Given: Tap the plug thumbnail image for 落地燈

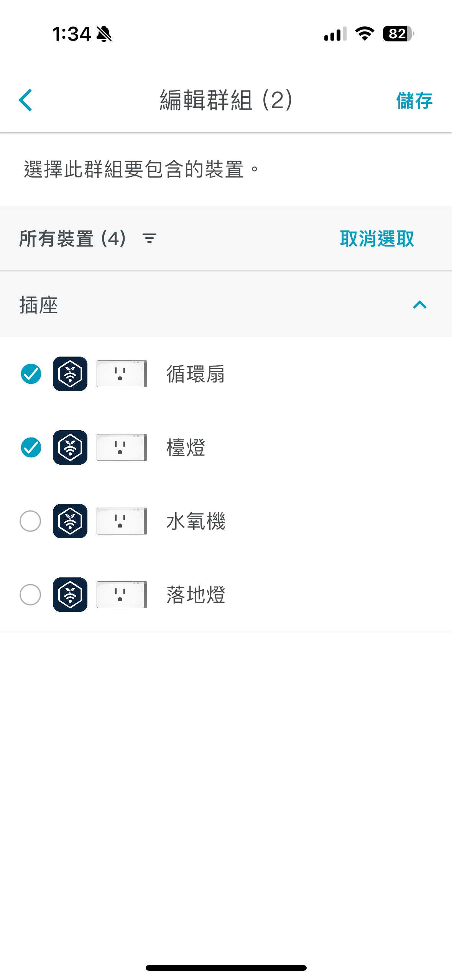Looking at the screenshot, I should (122, 595).
